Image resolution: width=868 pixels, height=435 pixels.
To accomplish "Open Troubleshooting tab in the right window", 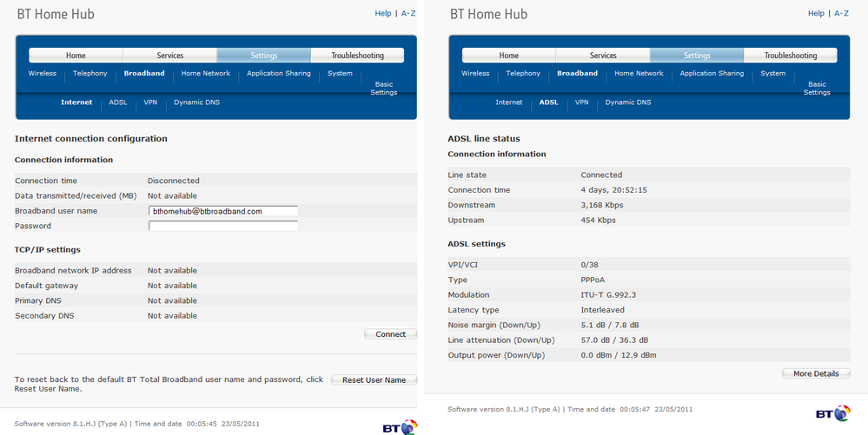I will [x=791, y=56].
